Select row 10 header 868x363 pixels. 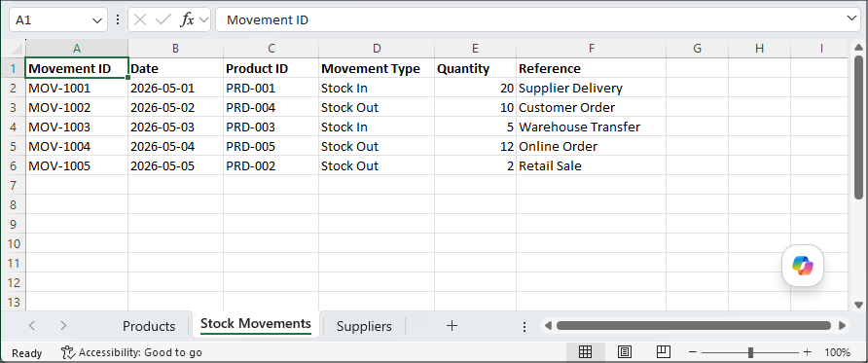(x=14, y=243)
